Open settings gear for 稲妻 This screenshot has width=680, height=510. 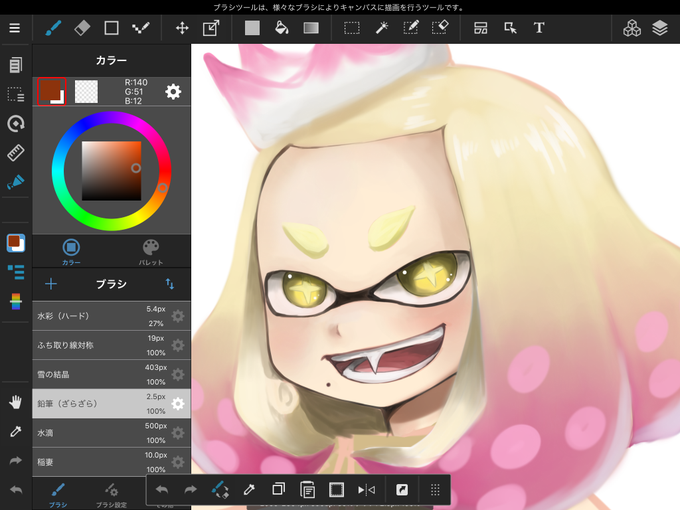pos(178,462)
